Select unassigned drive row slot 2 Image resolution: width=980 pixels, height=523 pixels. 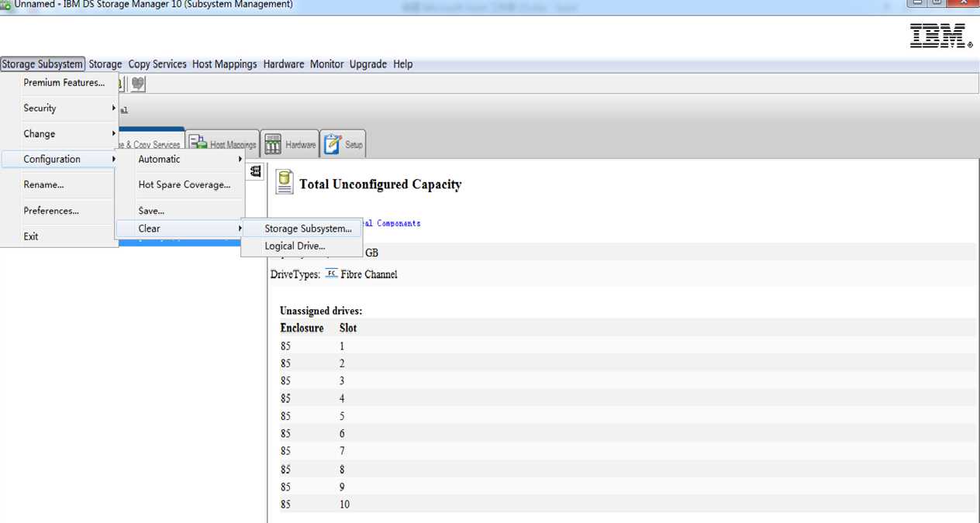tap(628, 363)
